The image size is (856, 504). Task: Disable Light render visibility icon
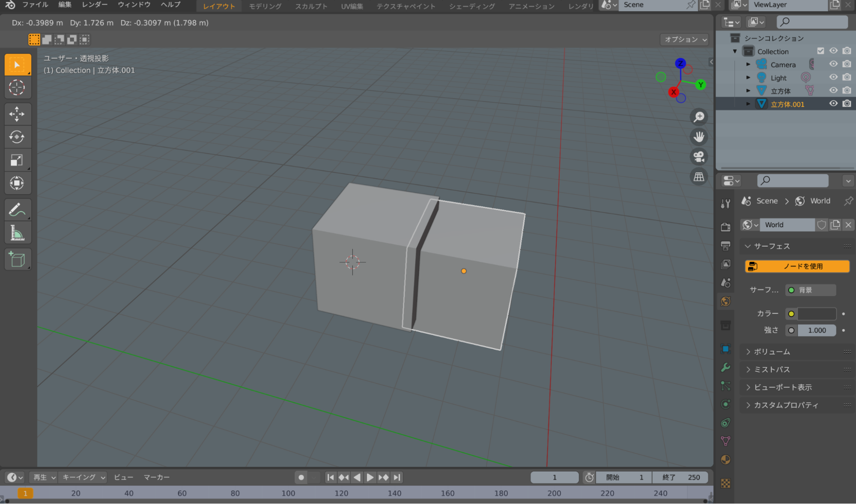(847, 77)
